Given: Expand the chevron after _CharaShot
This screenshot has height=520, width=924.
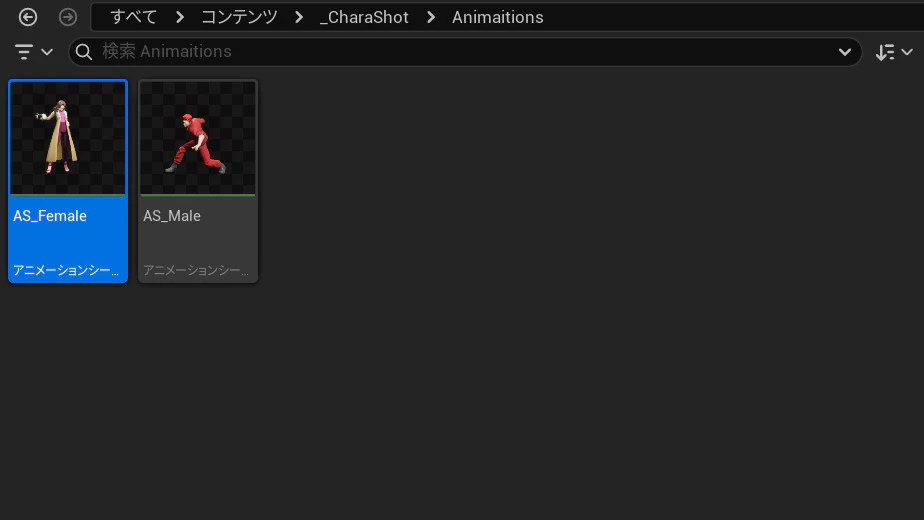Looking at the screenshot, I should [x=431, y=17].
